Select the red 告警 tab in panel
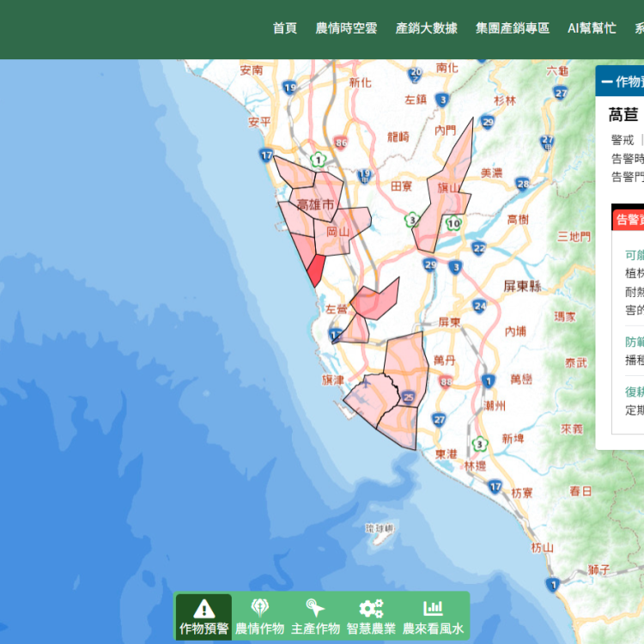Image resolution: width=644 pixels, height=644 pixels. (629, 219)
